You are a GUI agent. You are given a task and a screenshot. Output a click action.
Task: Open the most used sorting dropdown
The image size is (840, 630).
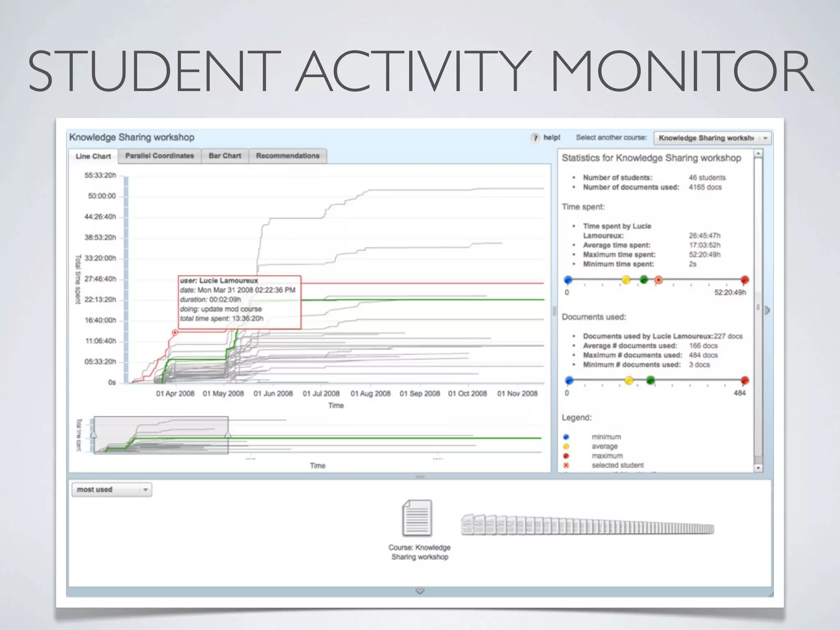point(112,490)
